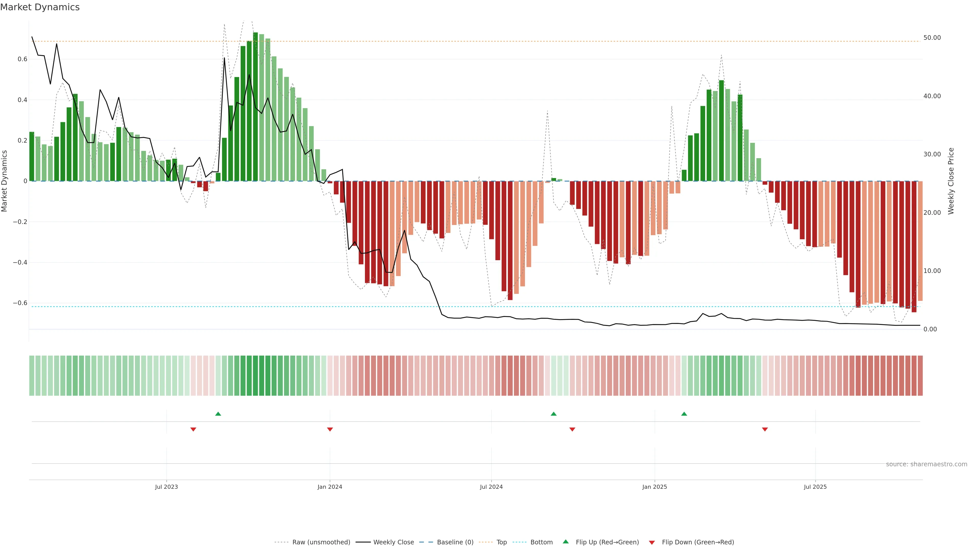980x551 pixels.
Task: Click the Flip Up green triangle legend icon
Action: 566,542
